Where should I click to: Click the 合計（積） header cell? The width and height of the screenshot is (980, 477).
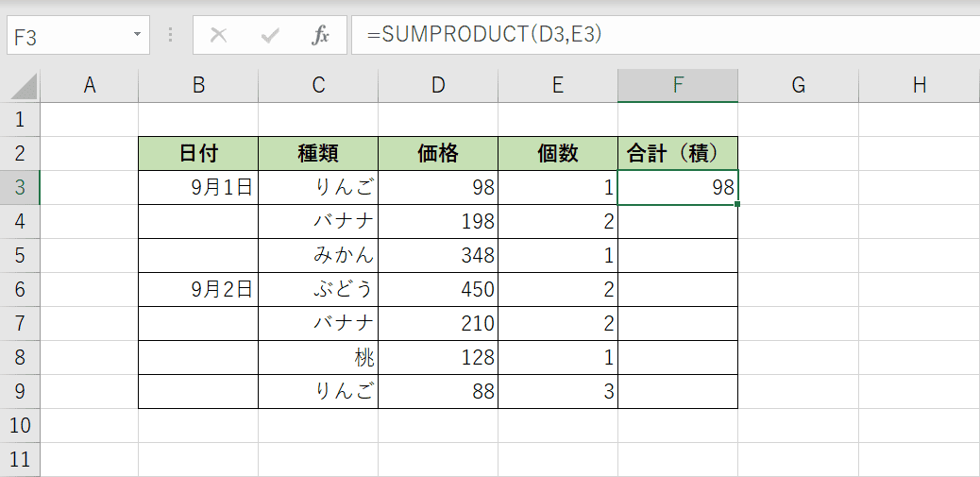click(x=678, y=153)
